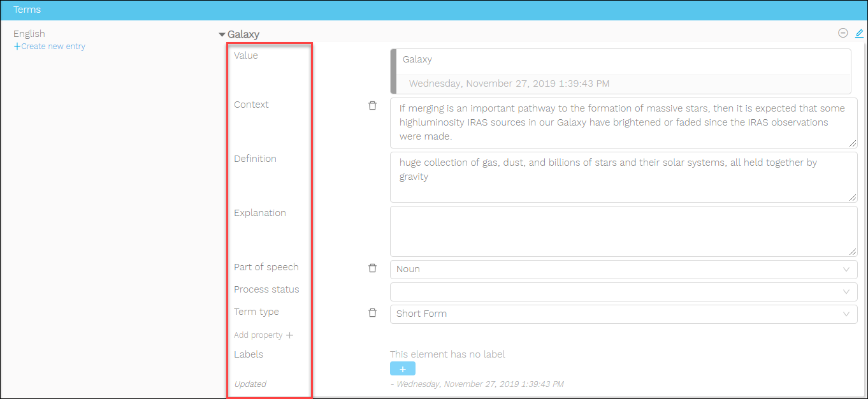
Task: Click the pencil edit icon for Galaxy
Action: pos(859,33)
